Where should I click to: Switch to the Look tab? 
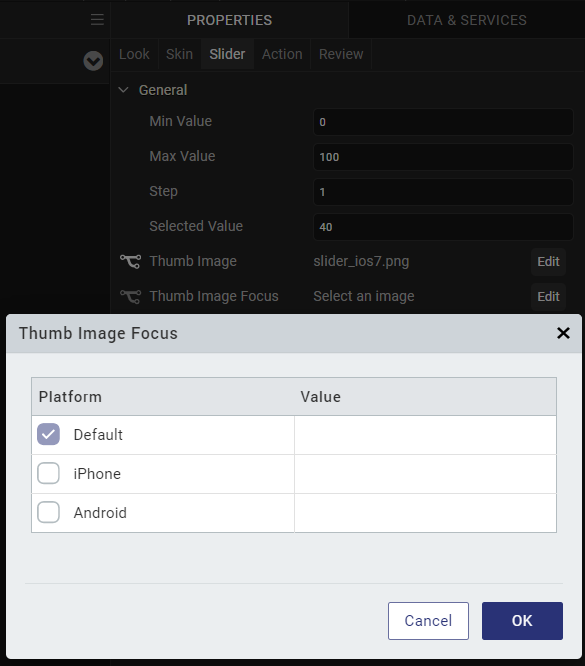point(134,54)
